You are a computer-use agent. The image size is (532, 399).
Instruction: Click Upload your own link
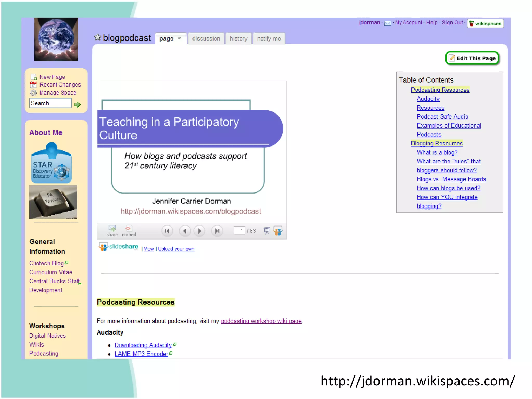[176, 249]
